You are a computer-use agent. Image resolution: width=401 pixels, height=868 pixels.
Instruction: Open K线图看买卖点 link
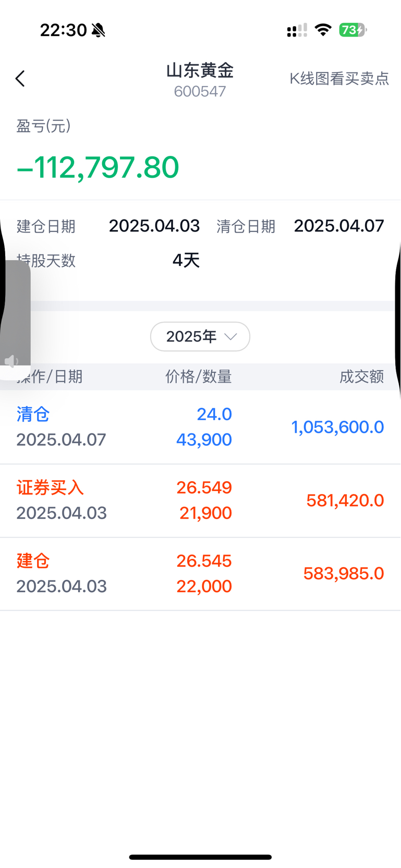tap(339, 79)
